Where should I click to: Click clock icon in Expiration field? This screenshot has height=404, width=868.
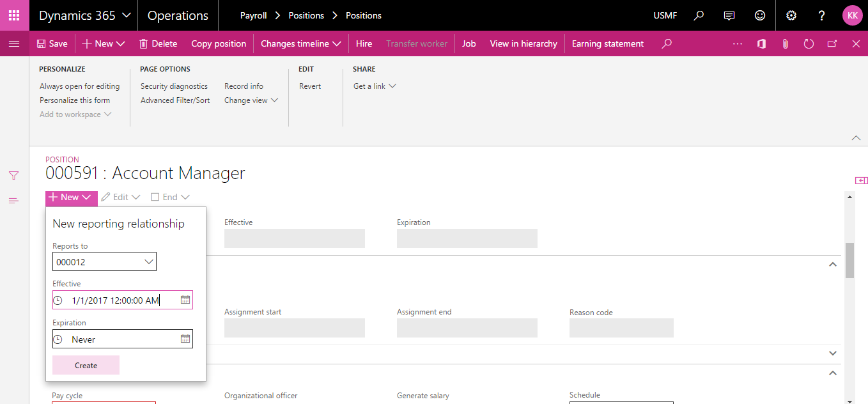(x=58, y=339)
